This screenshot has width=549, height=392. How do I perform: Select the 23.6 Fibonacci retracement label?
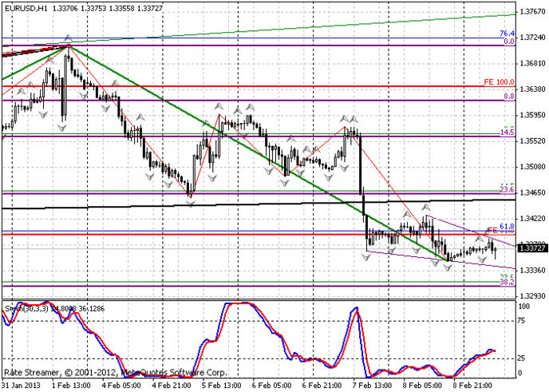coord(506,189)
